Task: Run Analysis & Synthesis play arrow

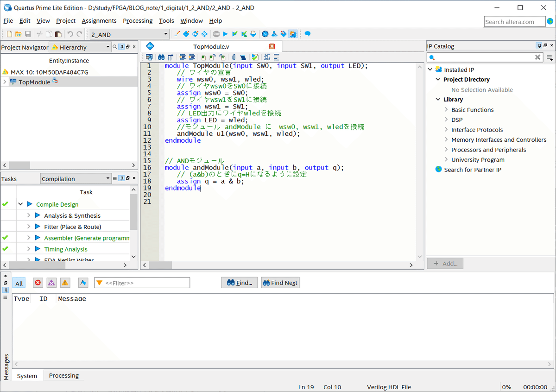Action: 38,215
